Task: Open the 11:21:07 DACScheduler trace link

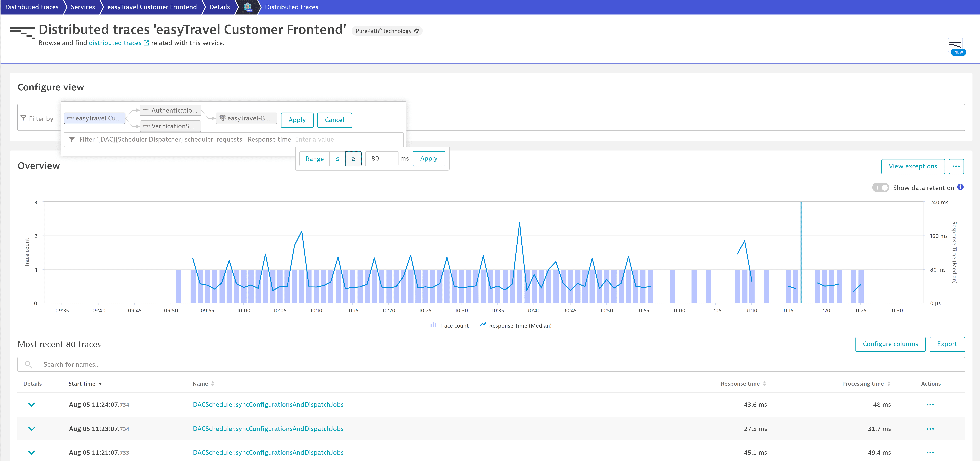Action: [x=268, y=453]
